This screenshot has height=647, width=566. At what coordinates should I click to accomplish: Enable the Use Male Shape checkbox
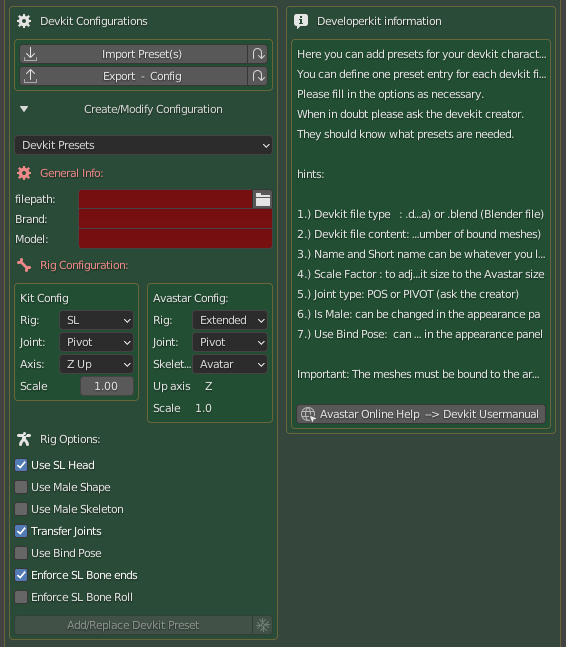click(21, 487)
